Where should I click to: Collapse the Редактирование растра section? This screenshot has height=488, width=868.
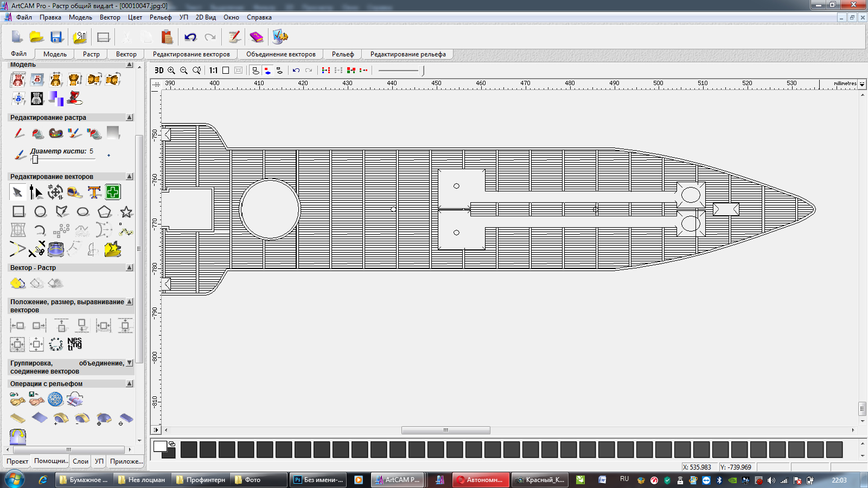129,118
